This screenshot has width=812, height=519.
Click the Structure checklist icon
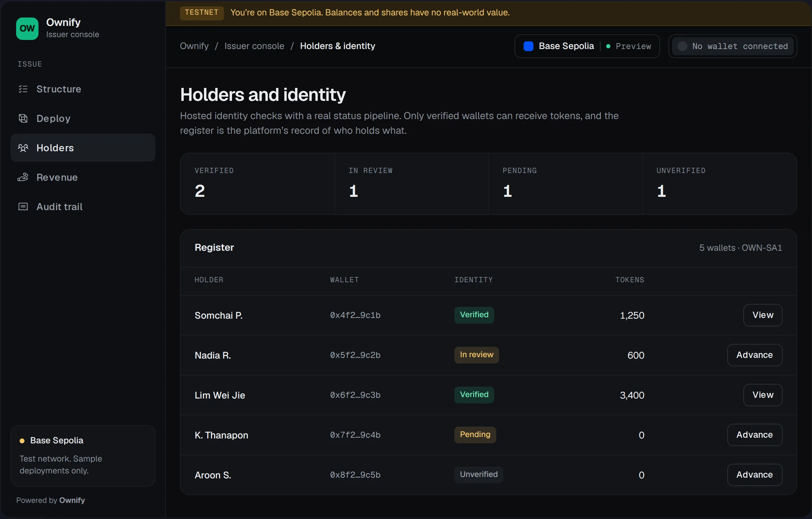coord(23,89)
